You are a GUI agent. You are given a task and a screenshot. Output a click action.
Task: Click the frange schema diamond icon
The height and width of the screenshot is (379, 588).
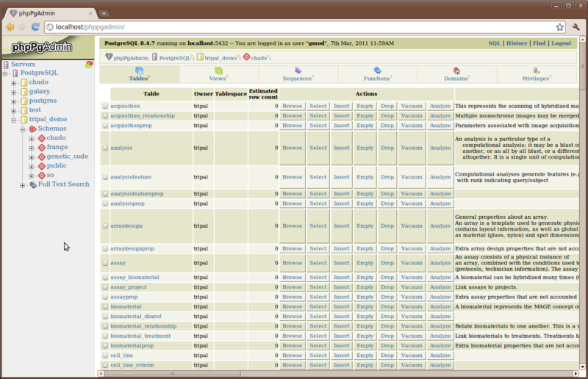(42, 148)
